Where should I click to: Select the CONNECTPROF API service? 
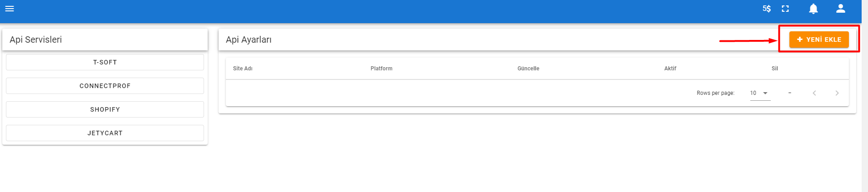click(105, 86)
